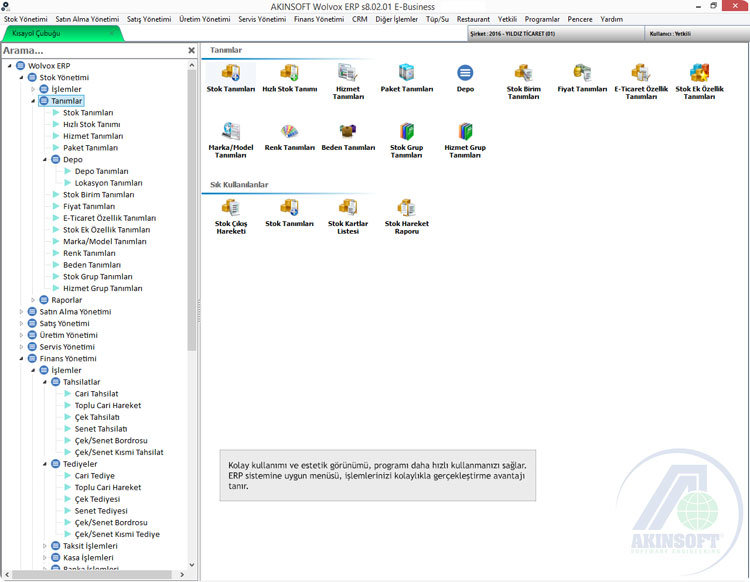Open the Hizmet Grup Tanımları icon
Viewport: 750px width, 582px height.
point(465,140)
